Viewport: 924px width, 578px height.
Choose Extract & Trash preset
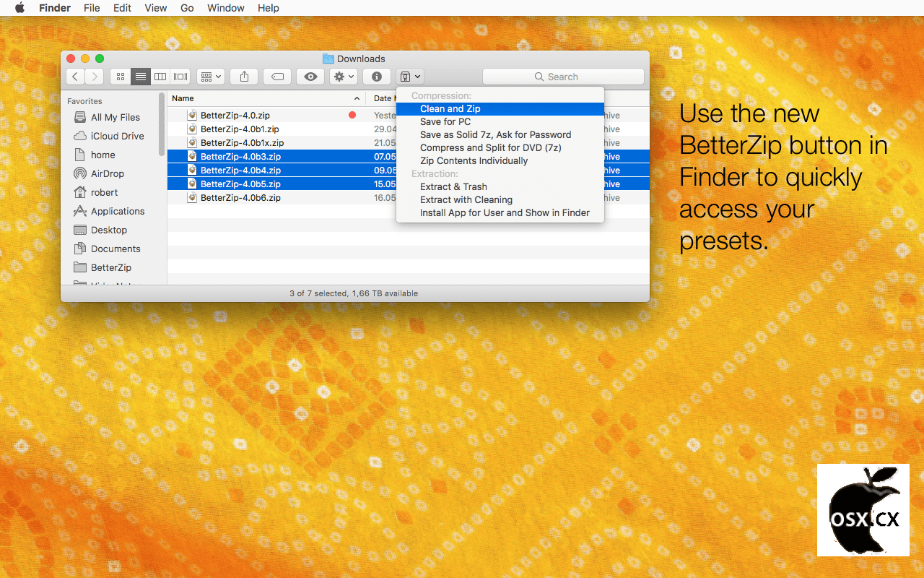point(500,187)
